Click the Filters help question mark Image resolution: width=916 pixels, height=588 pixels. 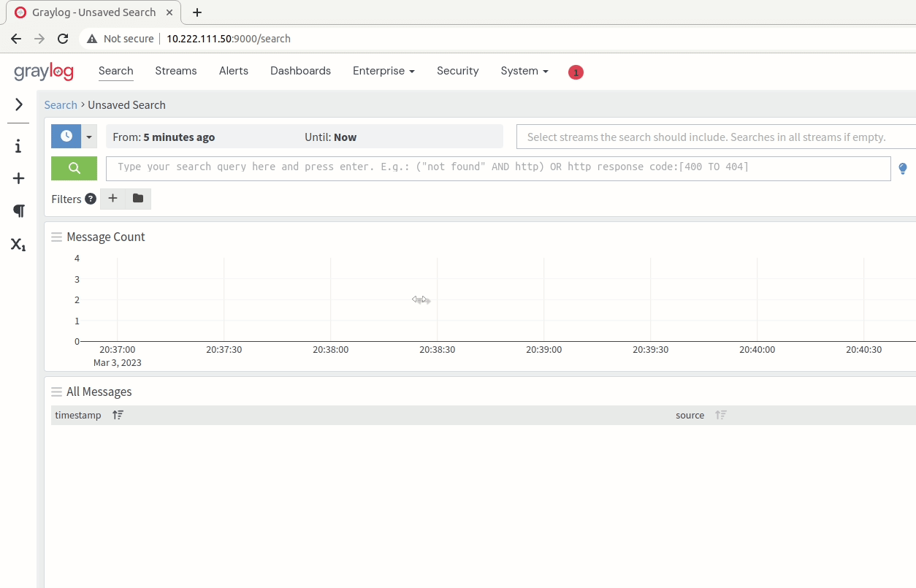91,199
